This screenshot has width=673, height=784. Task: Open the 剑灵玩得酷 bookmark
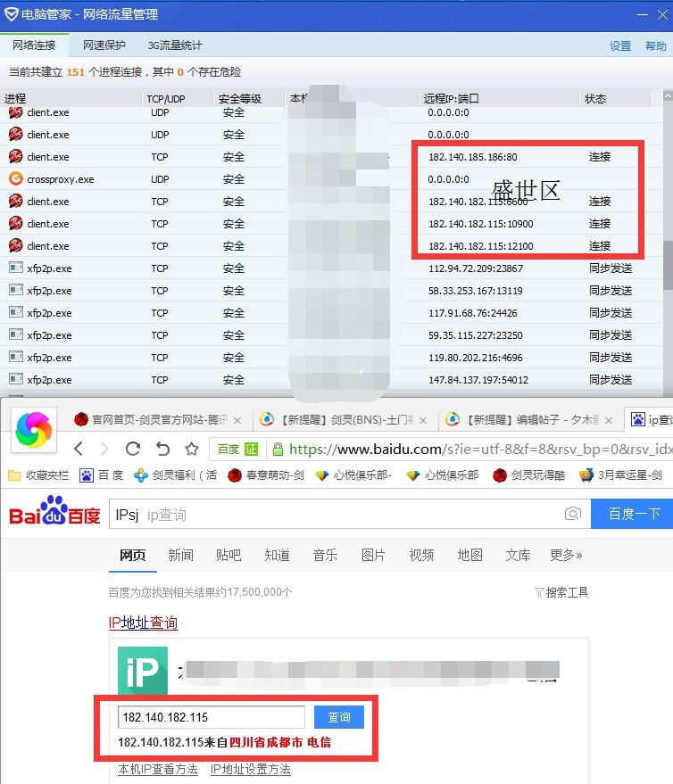pos(529,475)
